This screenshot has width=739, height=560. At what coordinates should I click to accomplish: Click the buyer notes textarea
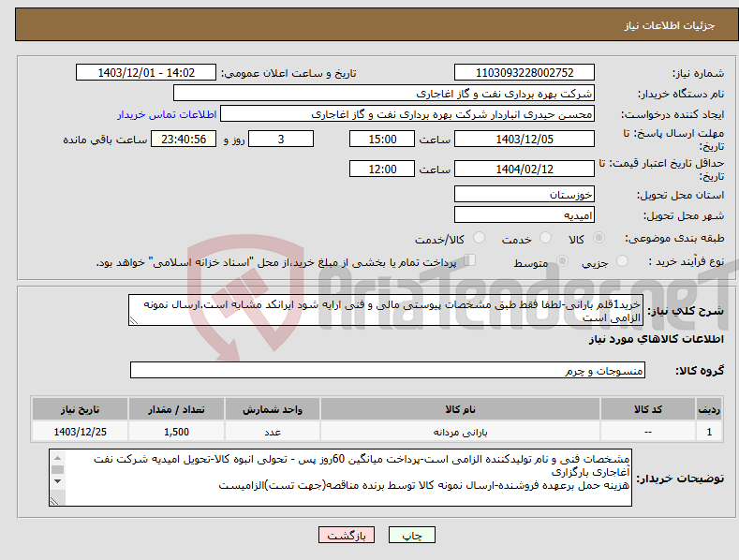[x=340, y=478]
